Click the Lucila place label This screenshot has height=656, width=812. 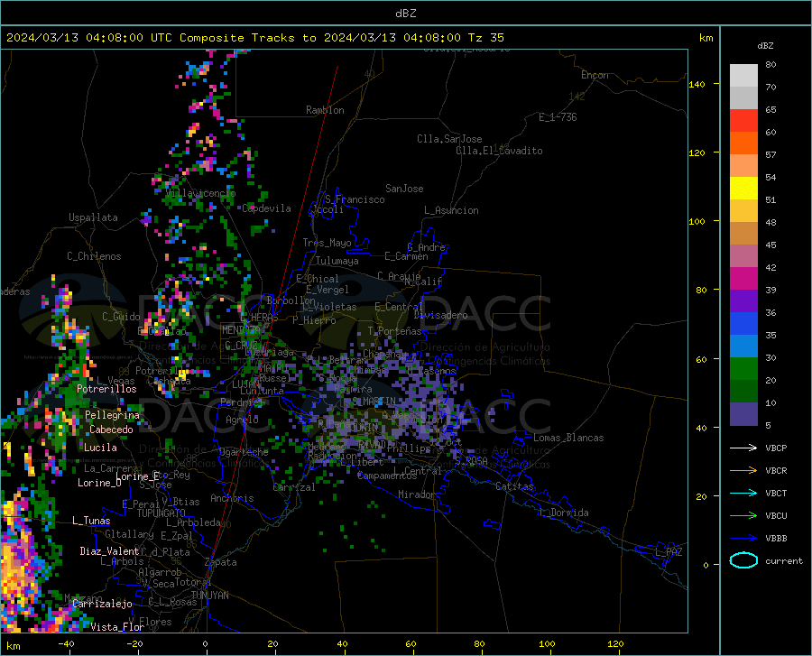click(100, 448)
